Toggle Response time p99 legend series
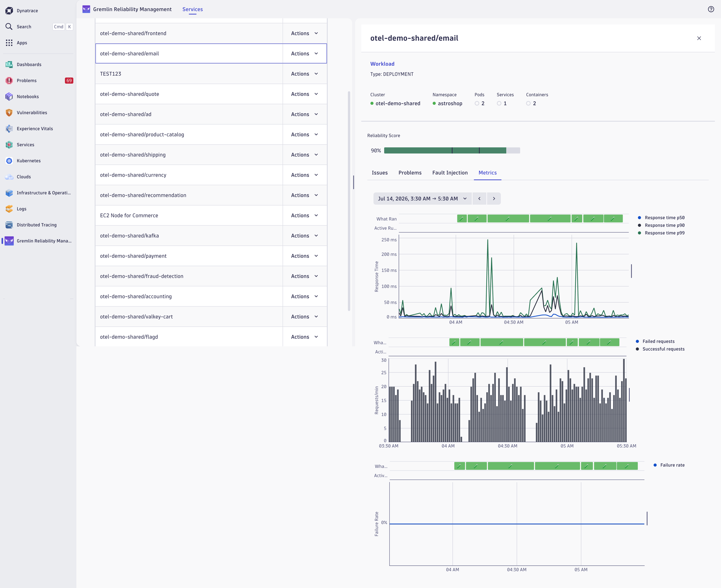The image size is (721, 588). coord(661,233)
